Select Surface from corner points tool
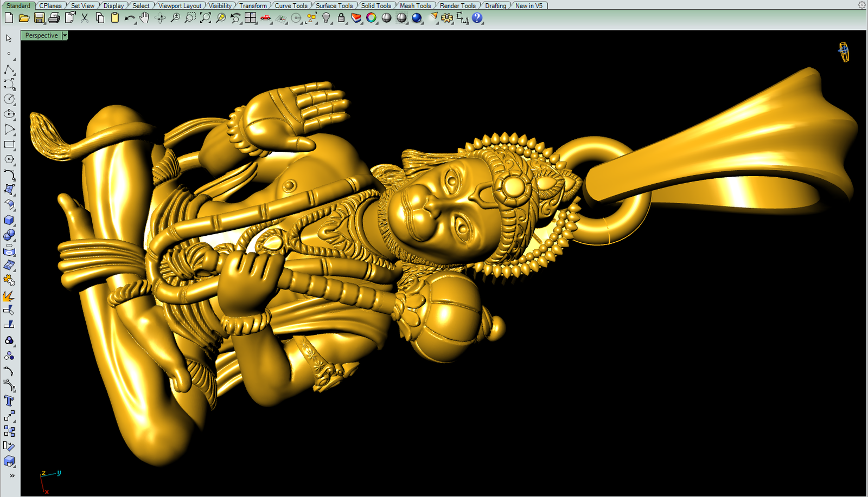This screenshot has width=868, height=497. point(9,190)
